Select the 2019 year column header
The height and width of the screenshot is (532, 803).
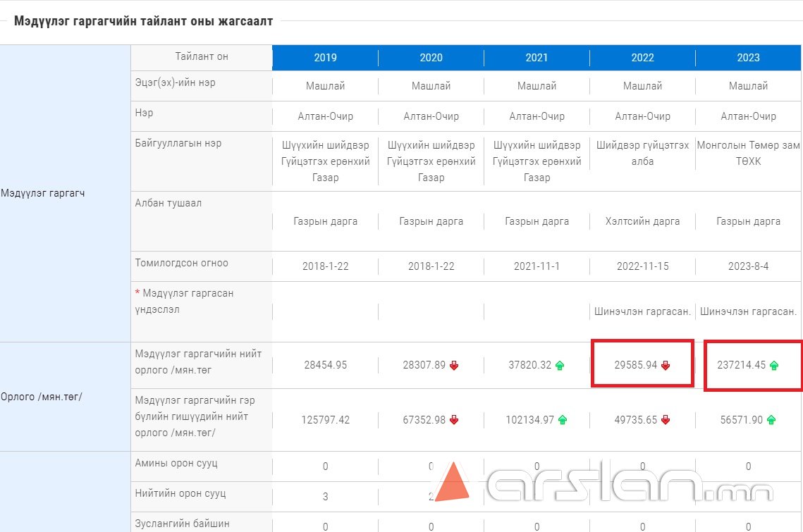325,58
